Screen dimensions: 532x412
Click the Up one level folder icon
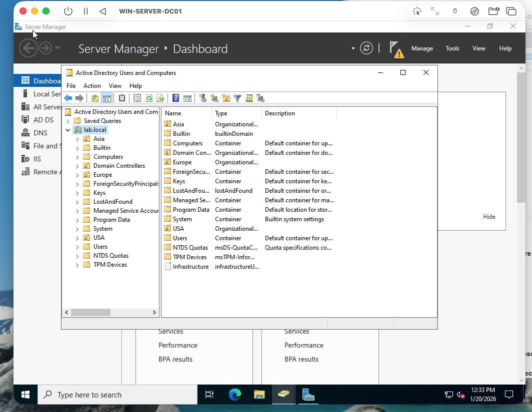pos(95,98)
